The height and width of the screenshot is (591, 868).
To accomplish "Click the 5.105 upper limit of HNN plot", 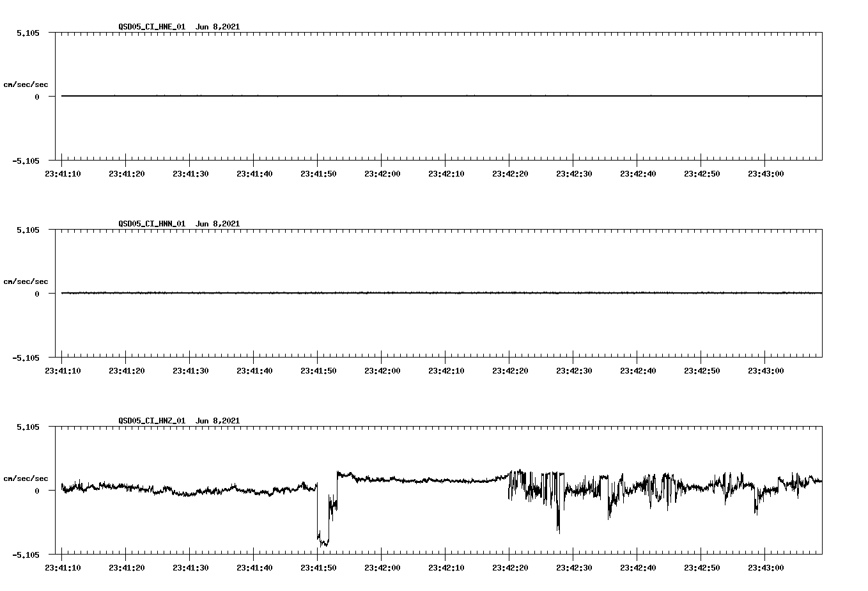I will [27, 230].
